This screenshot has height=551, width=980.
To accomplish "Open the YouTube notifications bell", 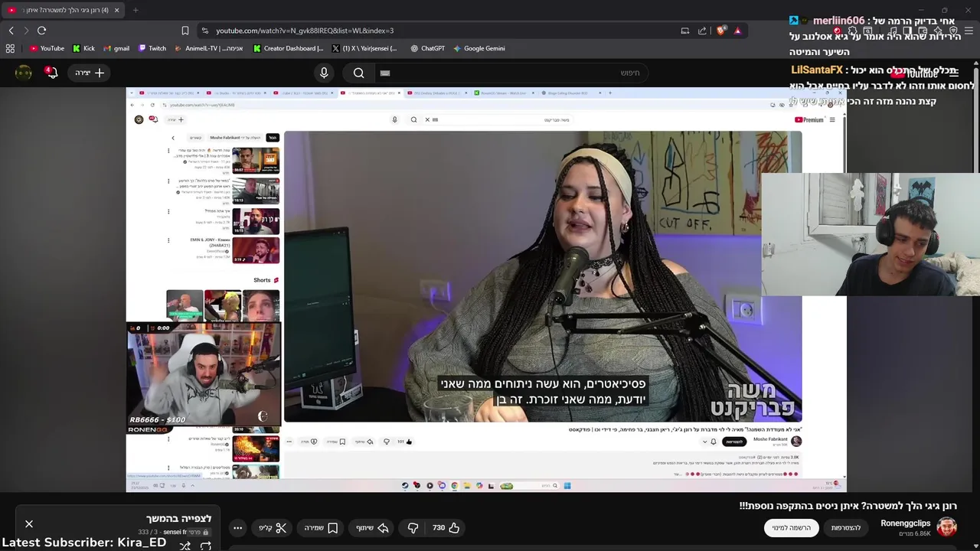I will (x=52, y=73).
